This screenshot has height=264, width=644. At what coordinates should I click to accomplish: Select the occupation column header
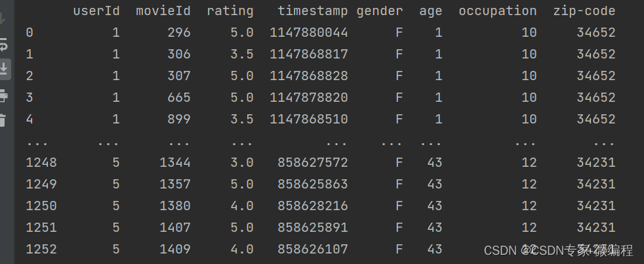pyautogui.click(x=497, y=12)
